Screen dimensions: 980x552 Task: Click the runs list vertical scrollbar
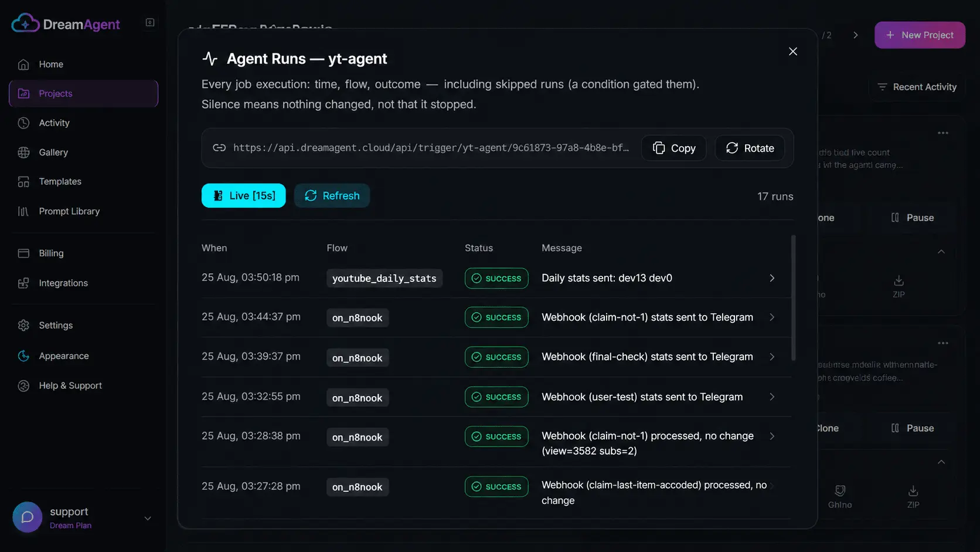click(x=794, y=297)
